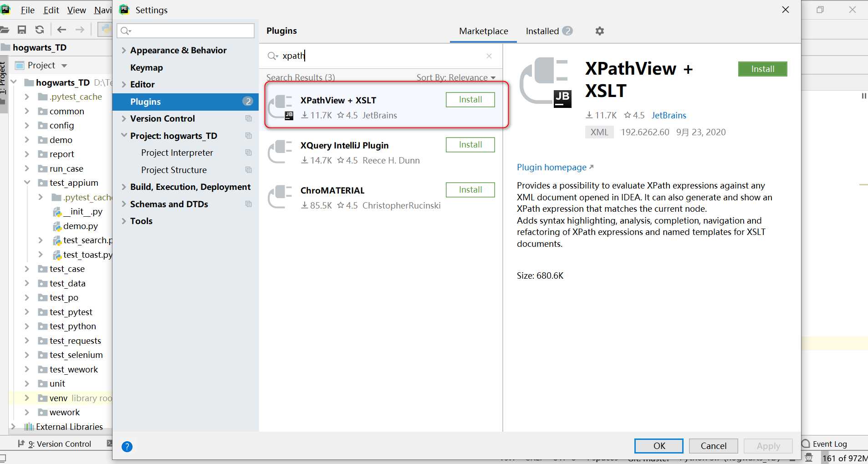Click the copy icon next to Project Structure

tap(249, 170)
